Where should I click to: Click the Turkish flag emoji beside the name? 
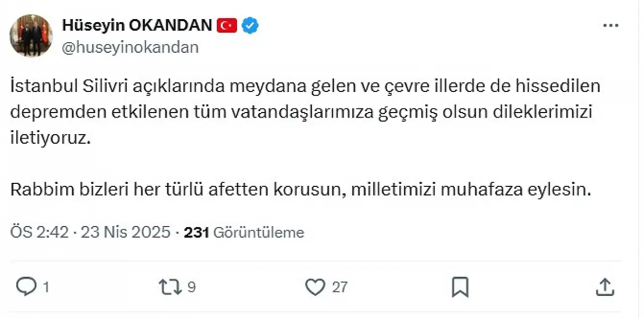coord(227,25)
